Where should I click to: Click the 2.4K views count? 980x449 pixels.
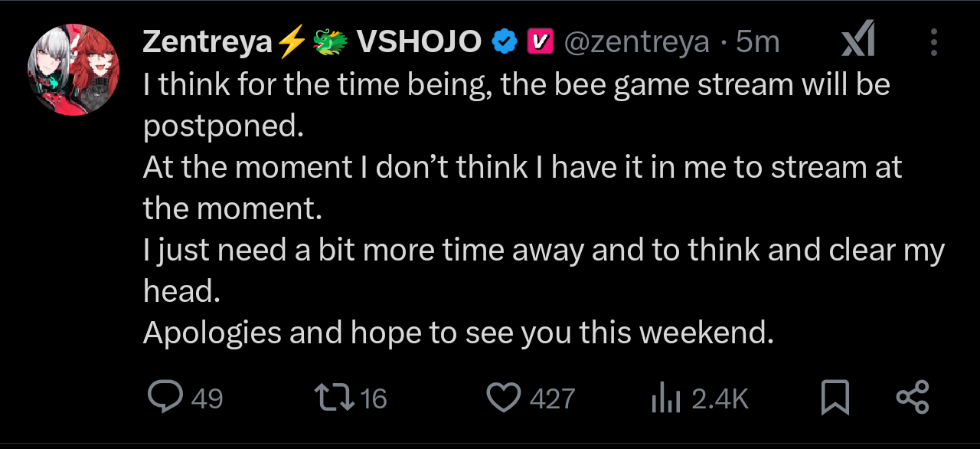coord(719,398)
